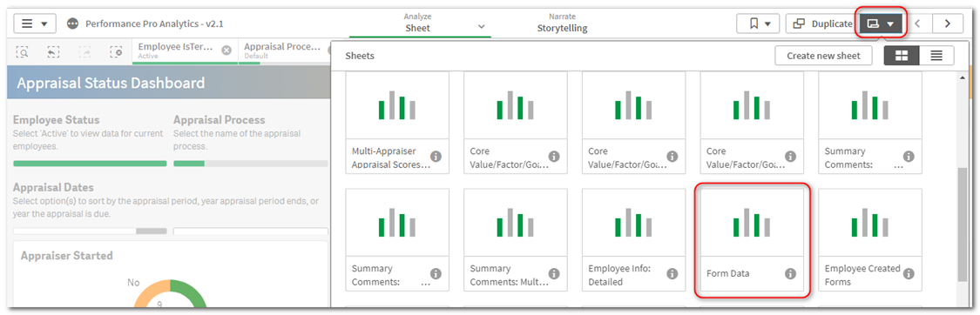Screen dimensions: 980x315
Task: Go to the next sheet arrow
Action: pyautogui.click(x=948, y=23)
